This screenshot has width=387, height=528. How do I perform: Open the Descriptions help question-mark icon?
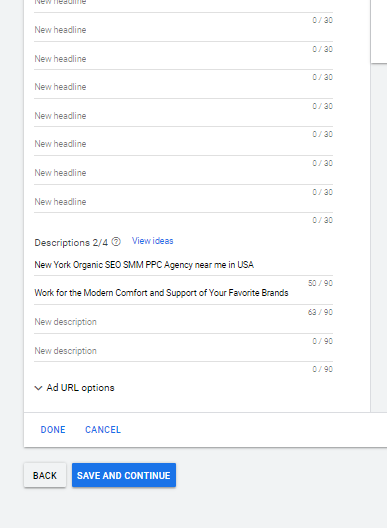(x=116, y=242)
